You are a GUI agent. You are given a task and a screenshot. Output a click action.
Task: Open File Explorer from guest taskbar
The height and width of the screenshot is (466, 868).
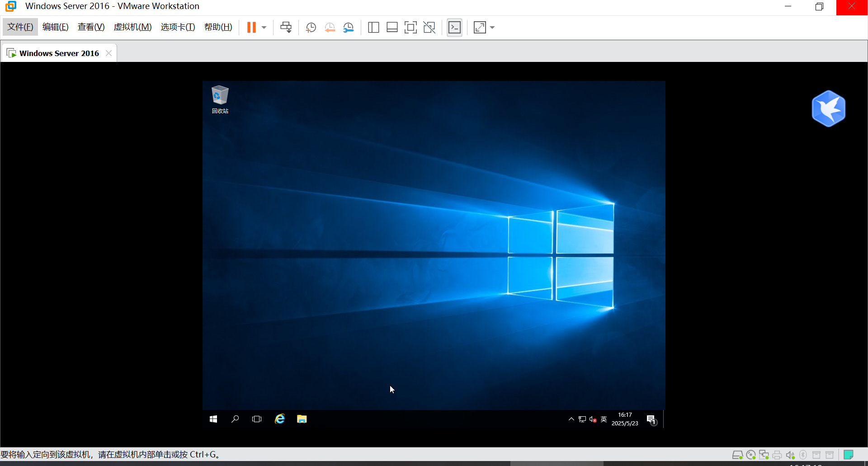coord(302,419)
